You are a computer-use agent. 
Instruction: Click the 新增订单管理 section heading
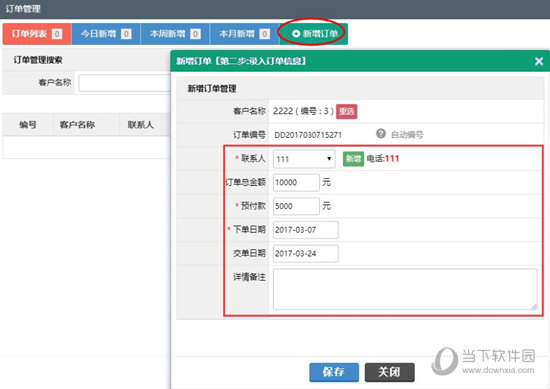[212, 88]
